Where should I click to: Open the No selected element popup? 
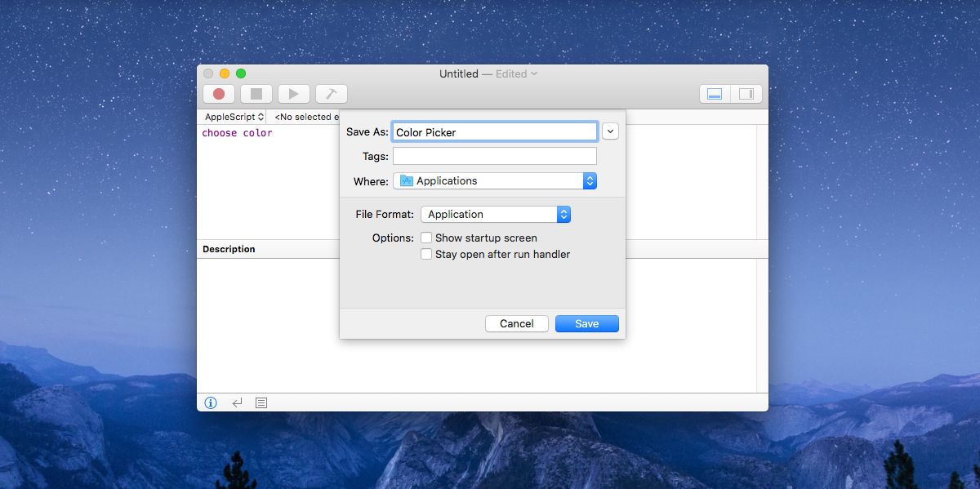click(x=305, y=118)
